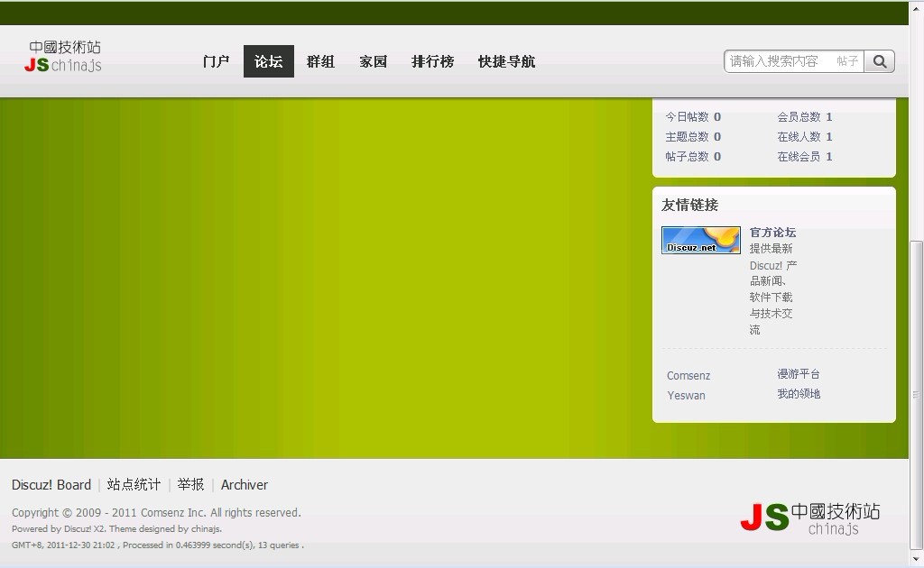Click the GMT+8 timestamp footer text

157,545
